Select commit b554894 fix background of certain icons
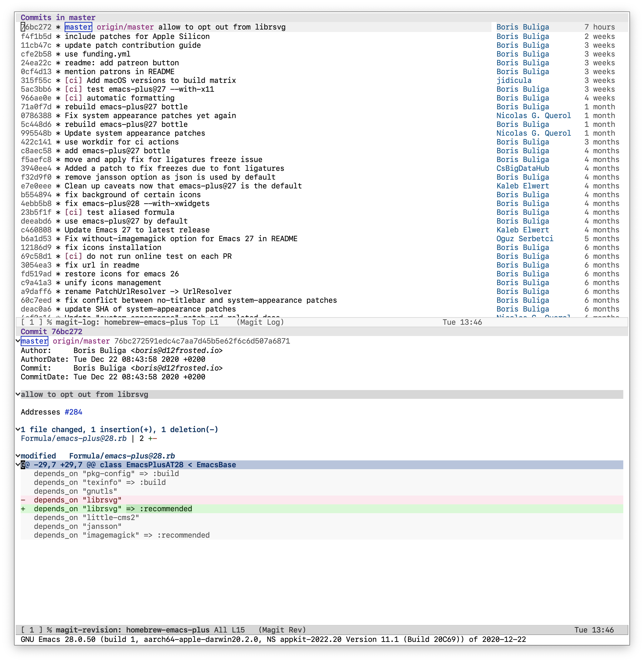The image size is (644, 662). click(110, 195)
